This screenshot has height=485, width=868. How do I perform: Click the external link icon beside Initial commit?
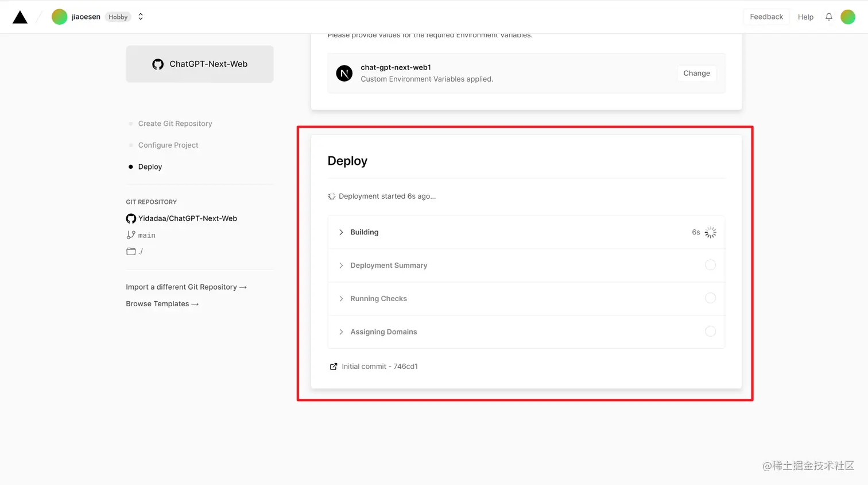click(334, 367)
